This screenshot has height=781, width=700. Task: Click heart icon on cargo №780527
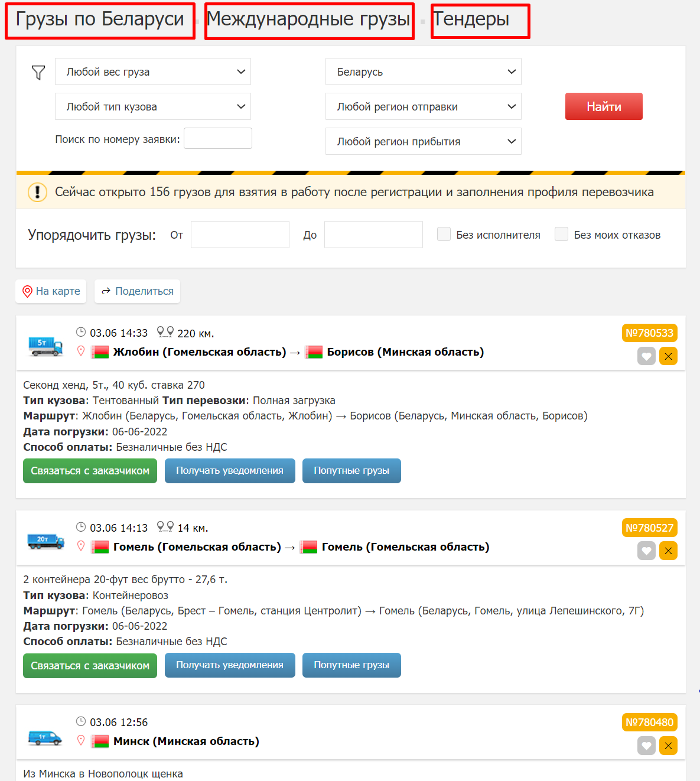point(646,551)
